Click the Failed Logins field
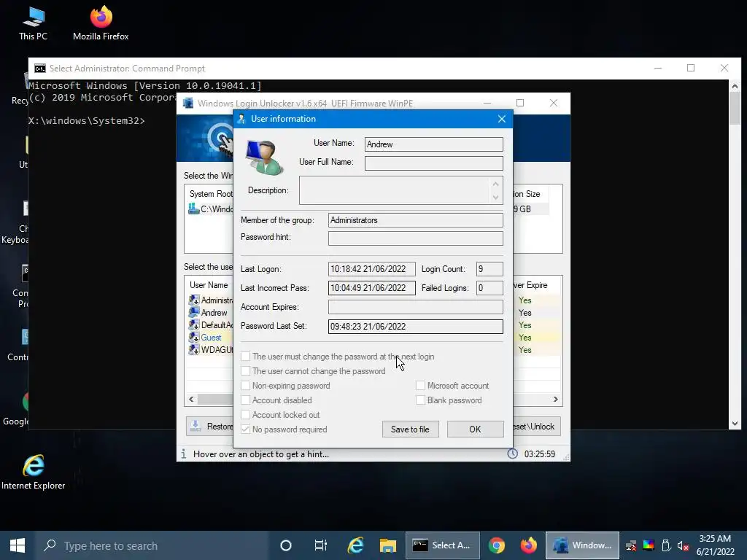 pos(489,288)
